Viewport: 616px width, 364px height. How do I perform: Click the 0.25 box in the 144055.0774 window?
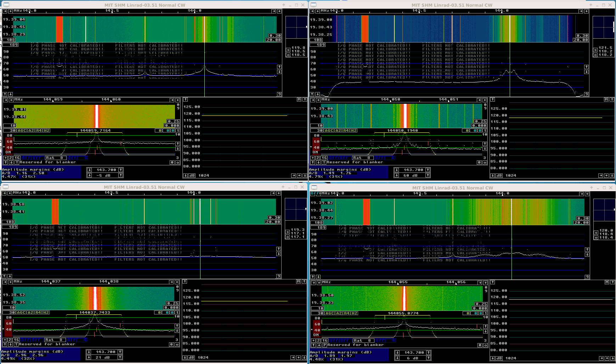(x=481, y=304)
